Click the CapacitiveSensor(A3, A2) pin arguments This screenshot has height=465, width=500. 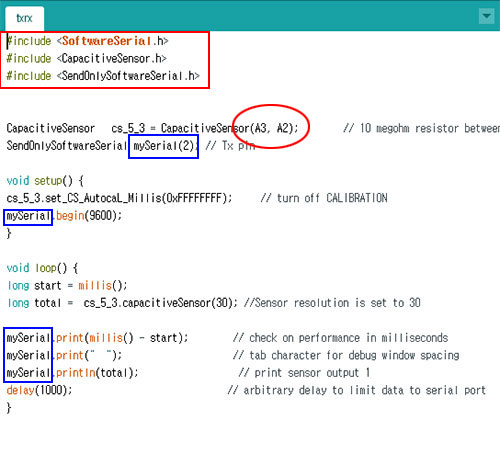[274, 128]
